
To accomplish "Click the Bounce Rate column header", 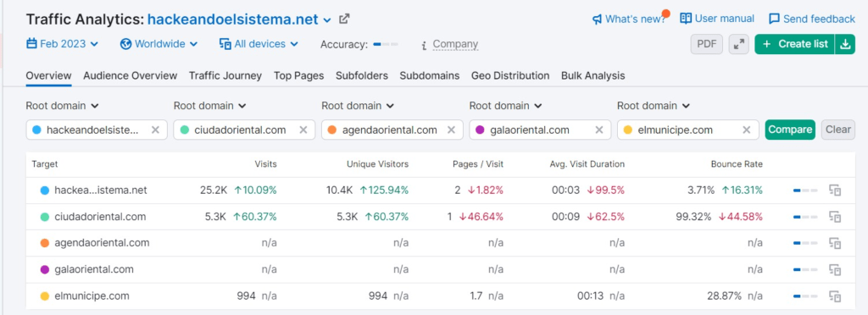I will click(x=737, y=164).
